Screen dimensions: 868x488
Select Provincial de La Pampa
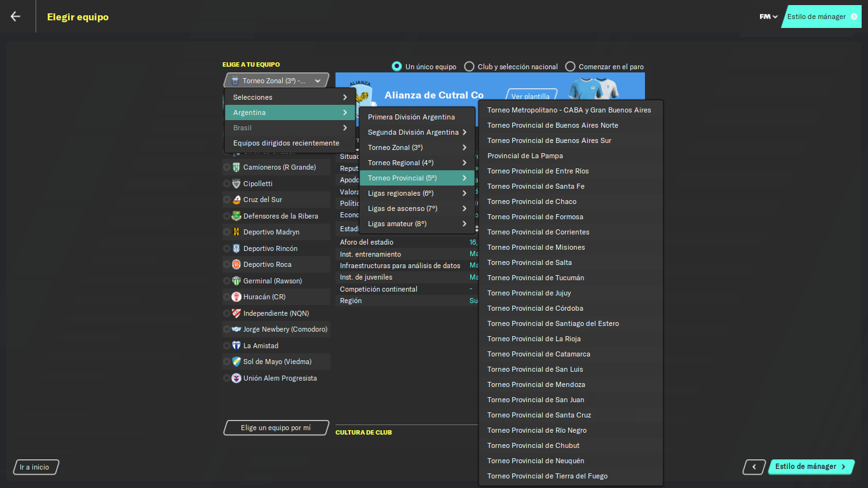(x=571, y=156)
